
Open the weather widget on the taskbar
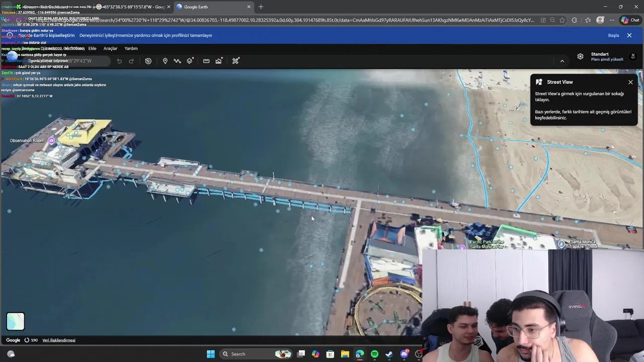coord(11,354)
